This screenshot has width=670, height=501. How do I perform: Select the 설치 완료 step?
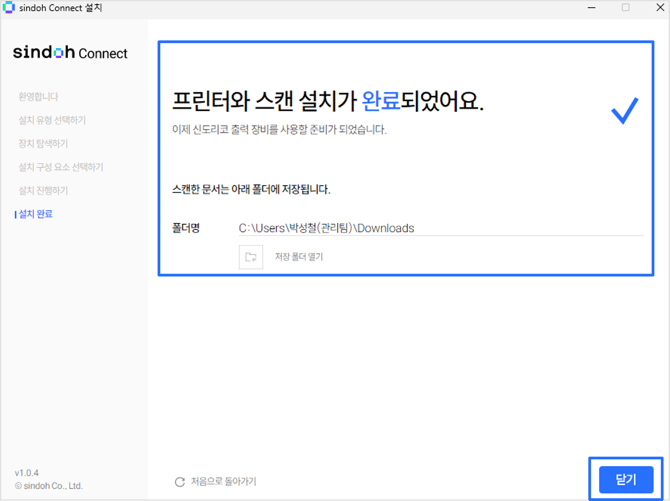35,214
